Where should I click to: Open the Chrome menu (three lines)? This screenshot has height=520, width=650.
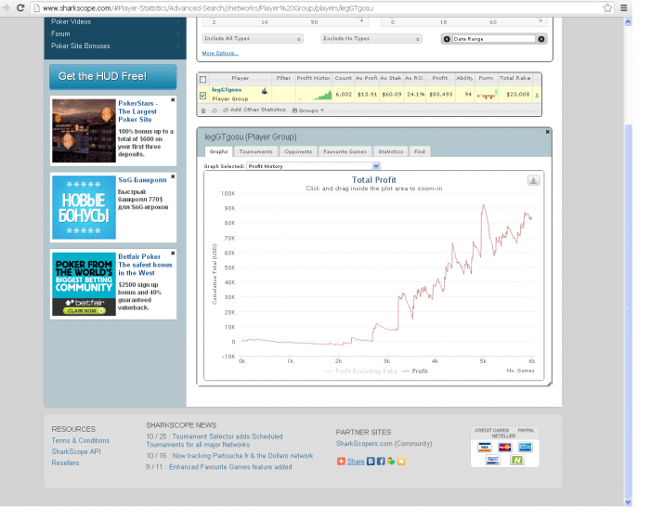pos(623,8)
